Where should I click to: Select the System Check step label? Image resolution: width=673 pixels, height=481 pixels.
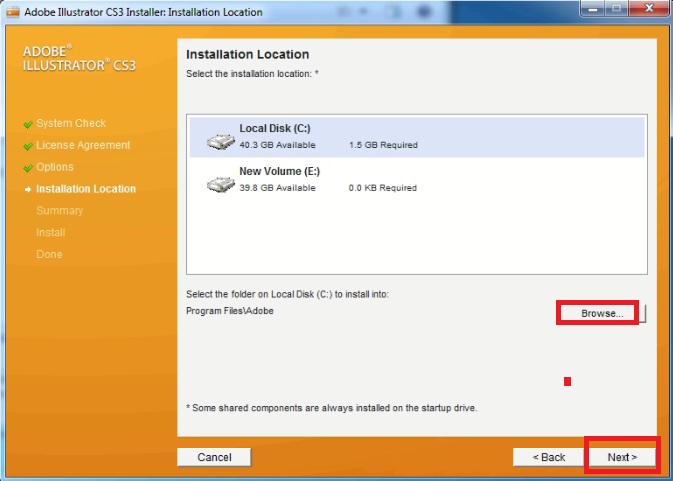click(x=71, y=123)
